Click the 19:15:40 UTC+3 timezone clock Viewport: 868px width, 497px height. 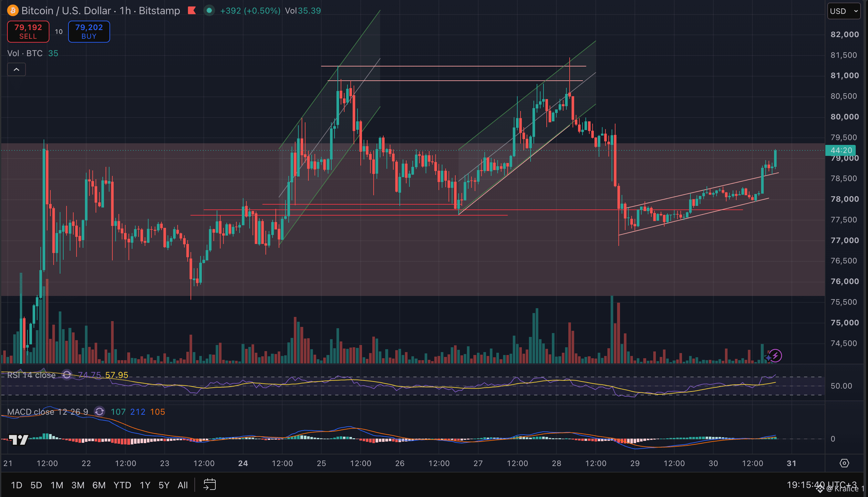821,484
